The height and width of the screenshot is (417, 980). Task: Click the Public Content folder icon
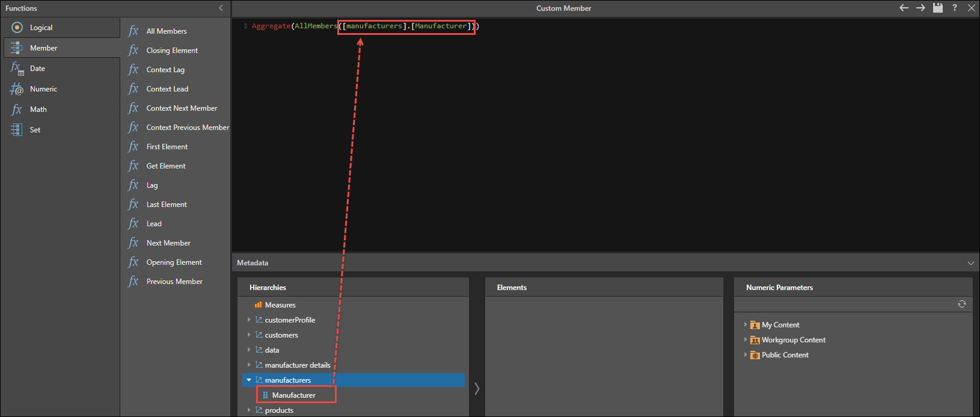click(755, 355)
